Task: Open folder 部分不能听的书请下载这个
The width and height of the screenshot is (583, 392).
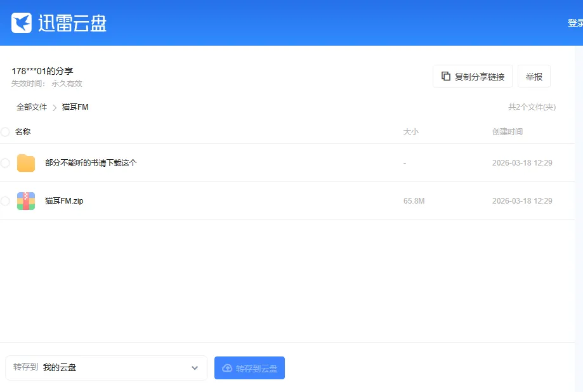Action: pyautogui.click(x=91, y=163)
